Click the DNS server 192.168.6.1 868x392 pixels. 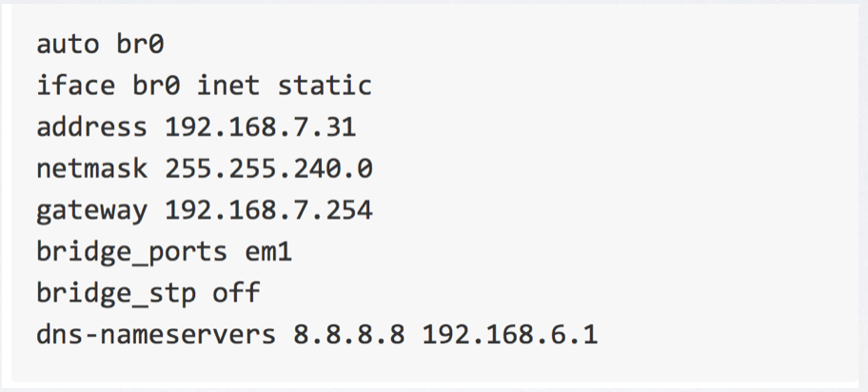point(510,334)
